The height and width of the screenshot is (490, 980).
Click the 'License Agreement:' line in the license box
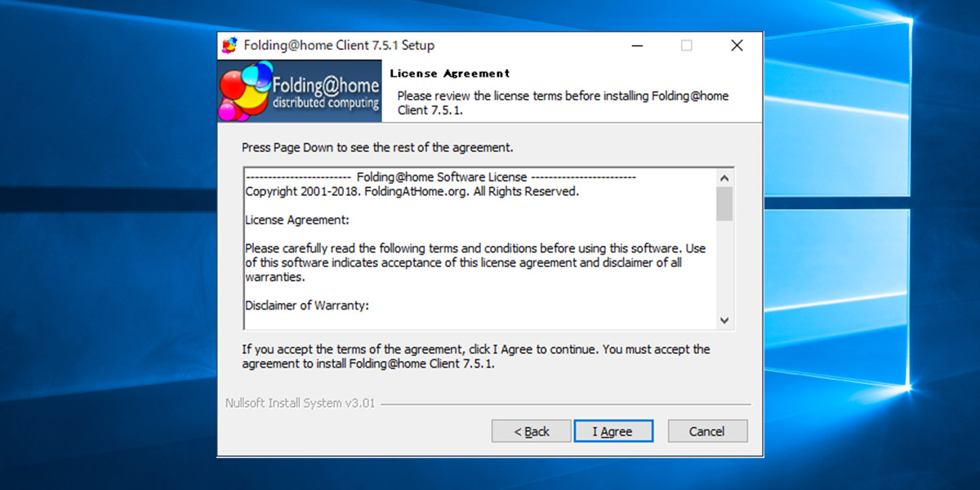click(x=297, y=220)
